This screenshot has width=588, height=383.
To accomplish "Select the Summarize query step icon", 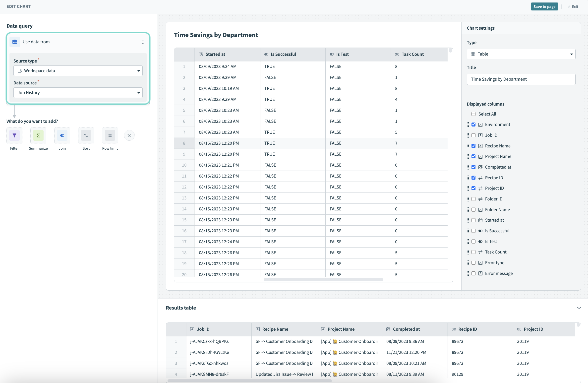I will pyautogui.click(x=38, y=135).
